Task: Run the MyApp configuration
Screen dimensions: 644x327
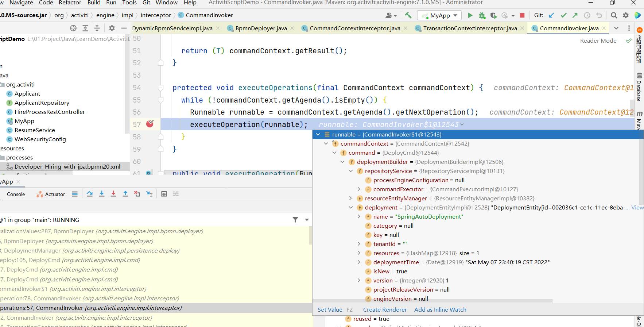Action: click(470, 15)
